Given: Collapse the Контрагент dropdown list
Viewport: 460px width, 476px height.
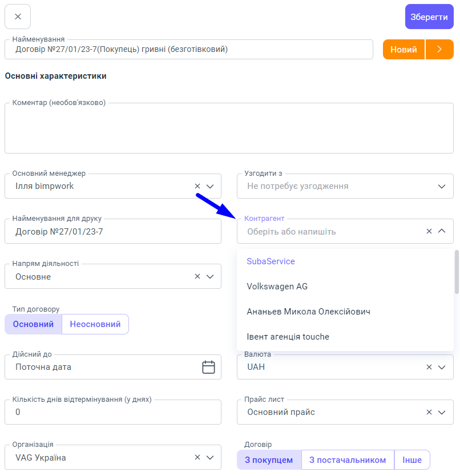Looking at the screenshot, I should 441,231.
